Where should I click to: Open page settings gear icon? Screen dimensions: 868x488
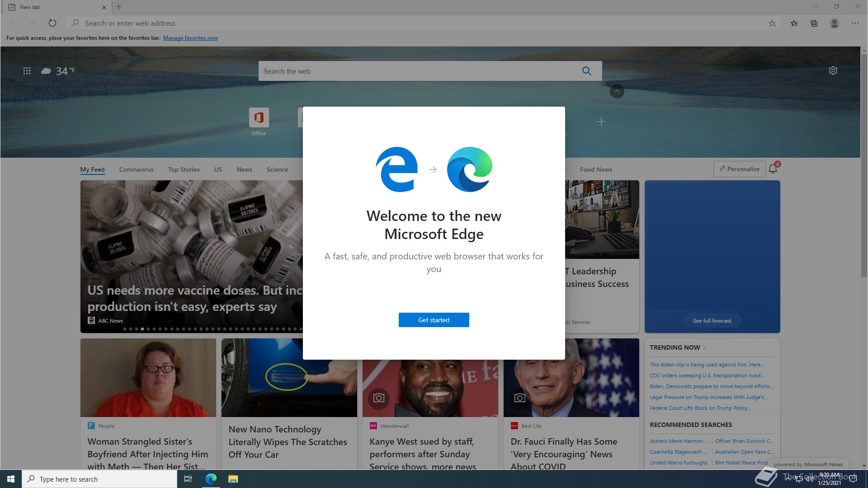pos(833,70)
